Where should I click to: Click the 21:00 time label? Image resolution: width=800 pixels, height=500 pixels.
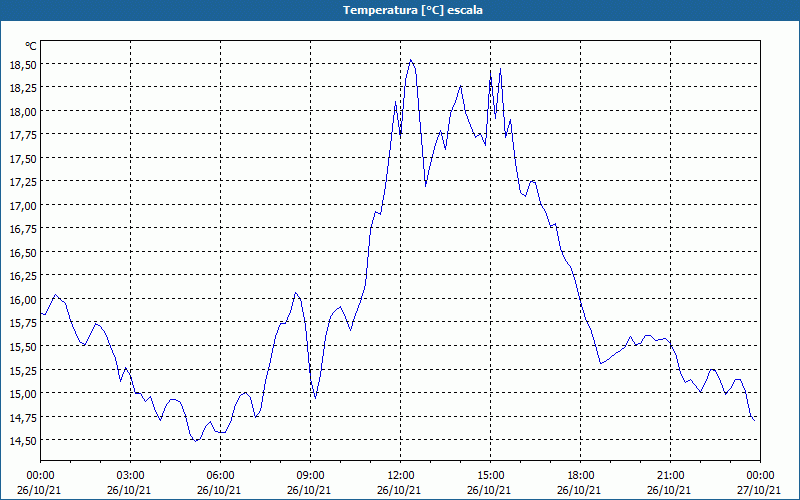[x=670, y=476]
